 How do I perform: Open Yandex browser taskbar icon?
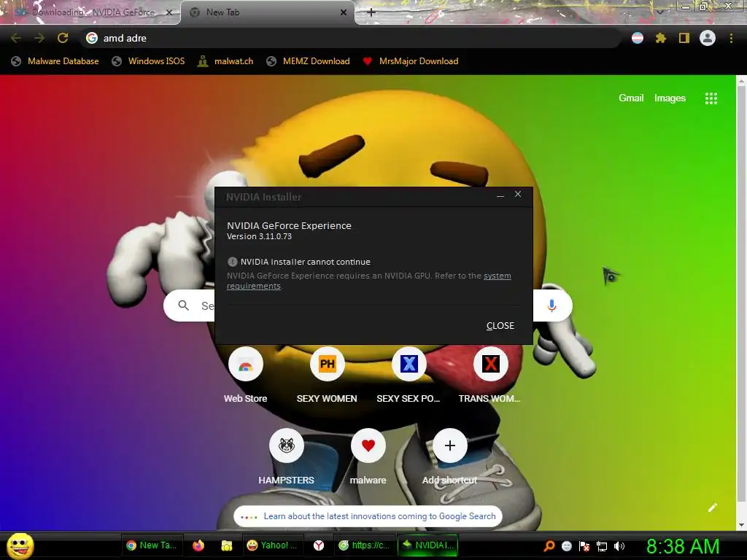click(319, 545)
